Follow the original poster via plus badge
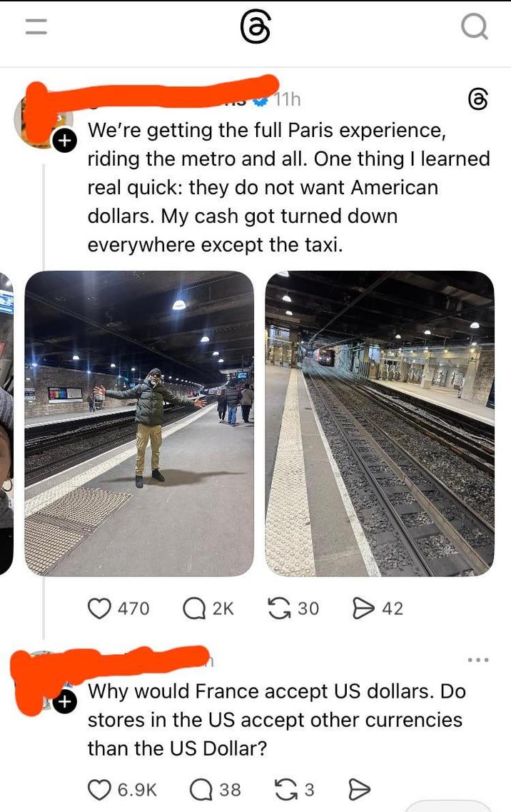Viewport: 511px width, 812px height. (64, 141)
